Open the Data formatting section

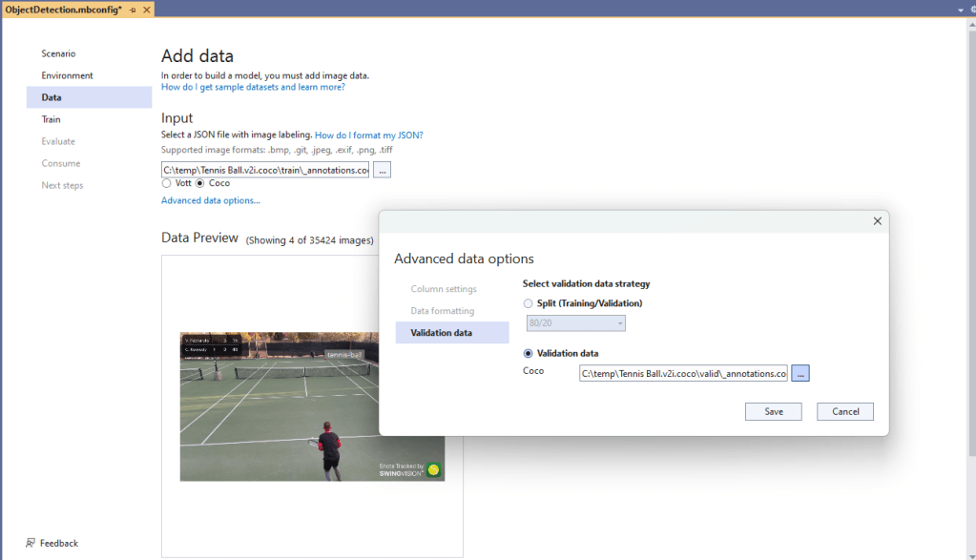click(442, 311)
